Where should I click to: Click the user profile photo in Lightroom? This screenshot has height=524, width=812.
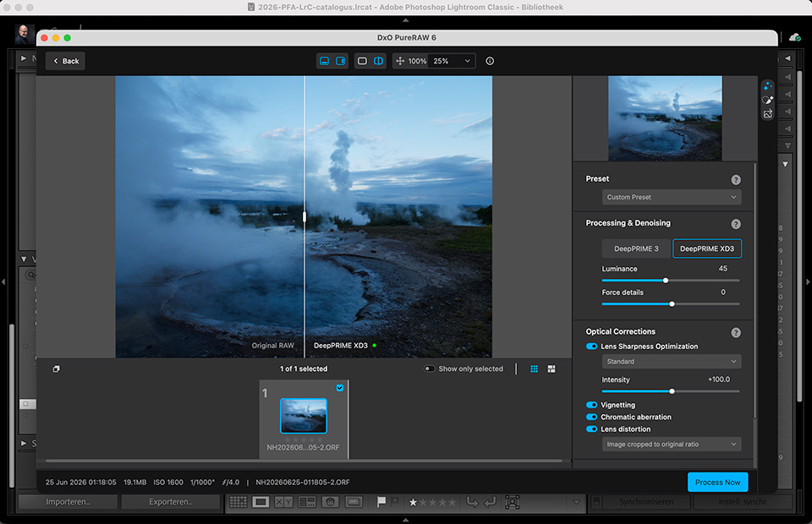25,35
